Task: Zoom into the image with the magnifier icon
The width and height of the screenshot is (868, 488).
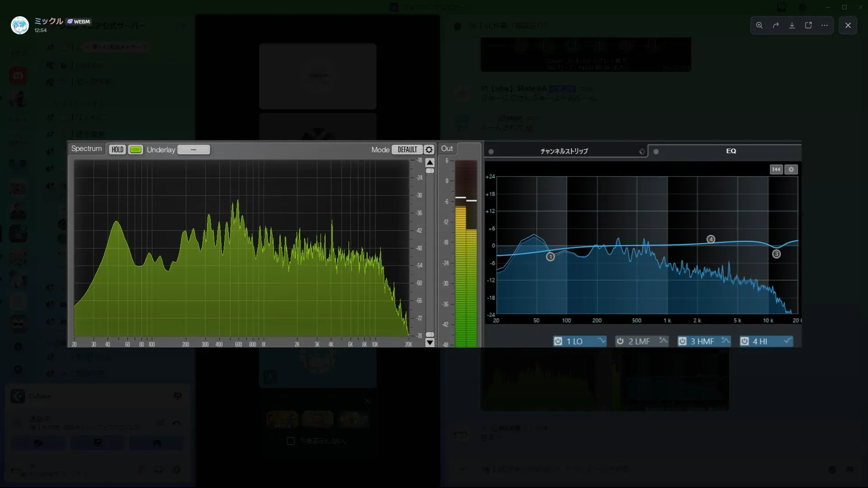Action: click(x=759, y=25)
